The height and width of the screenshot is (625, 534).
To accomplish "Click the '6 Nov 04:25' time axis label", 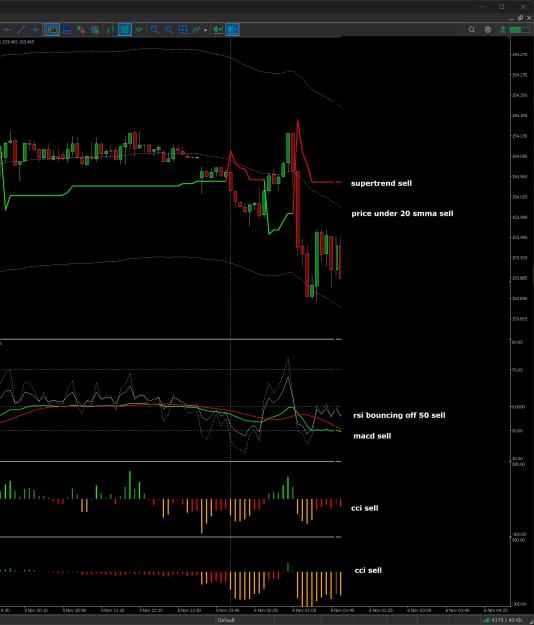I will [x=496, y=611].
